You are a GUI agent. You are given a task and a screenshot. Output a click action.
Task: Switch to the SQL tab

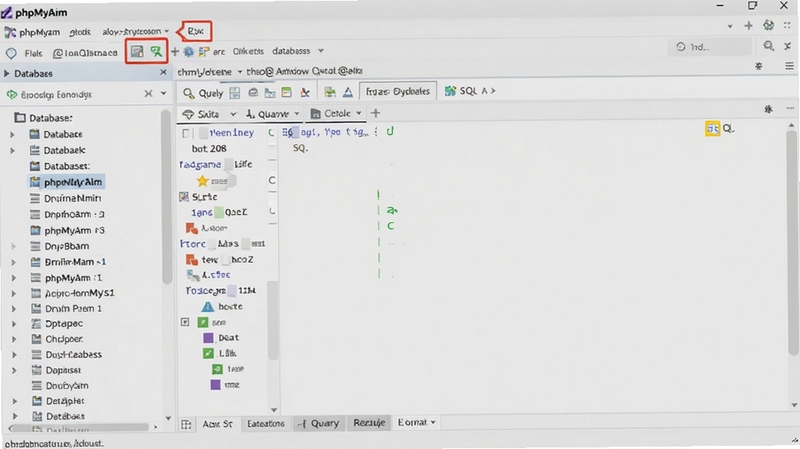(x=468, y=91)
